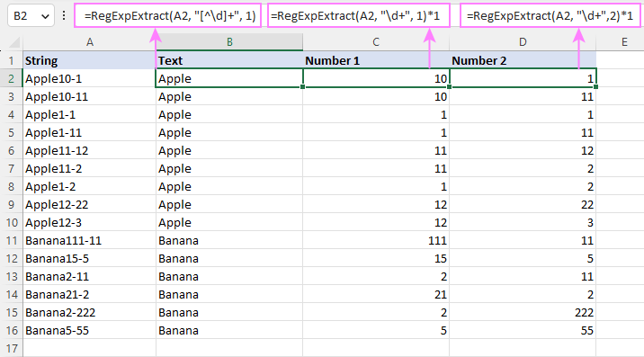Screen dimensions: 644x357
Task: Click Number 2 value 3 in row 10
Action: [523, 222]
